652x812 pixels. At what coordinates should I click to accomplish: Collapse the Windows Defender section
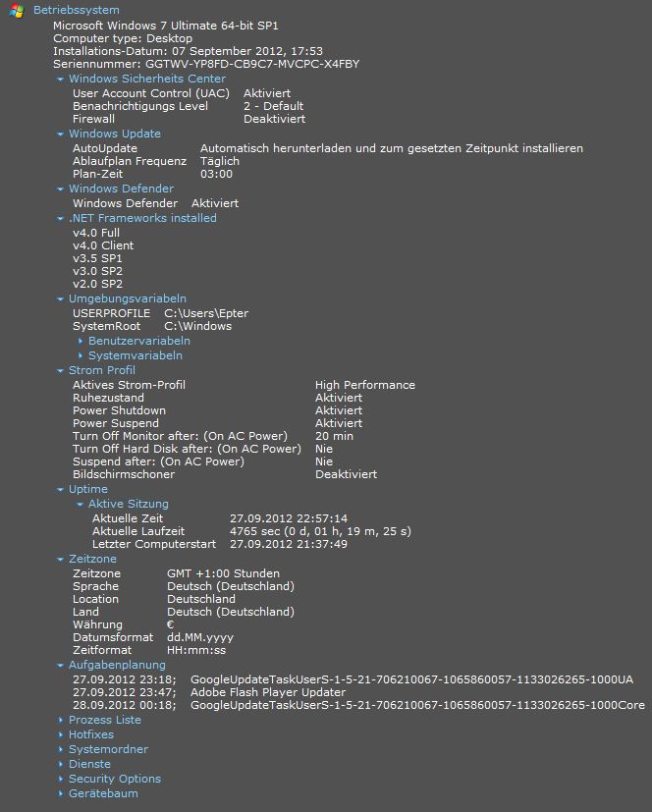tap(121, 189)
